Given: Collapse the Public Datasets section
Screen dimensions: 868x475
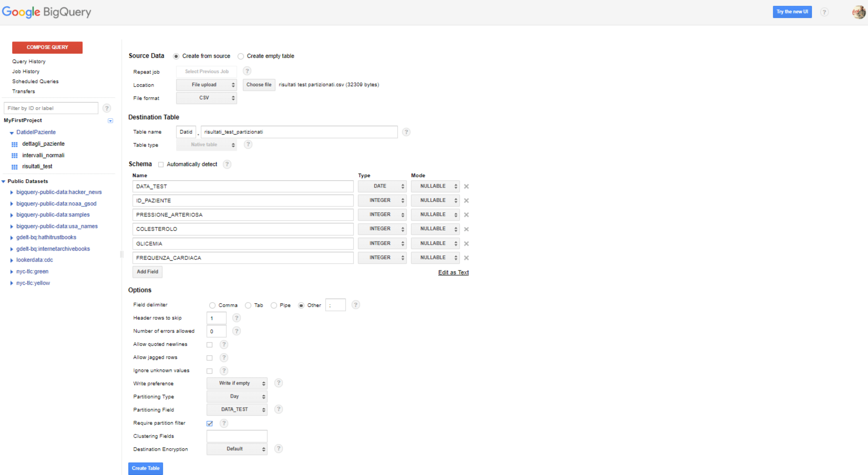Looking at the screenshot, I should pyautogui.click(x=4, y=182).
